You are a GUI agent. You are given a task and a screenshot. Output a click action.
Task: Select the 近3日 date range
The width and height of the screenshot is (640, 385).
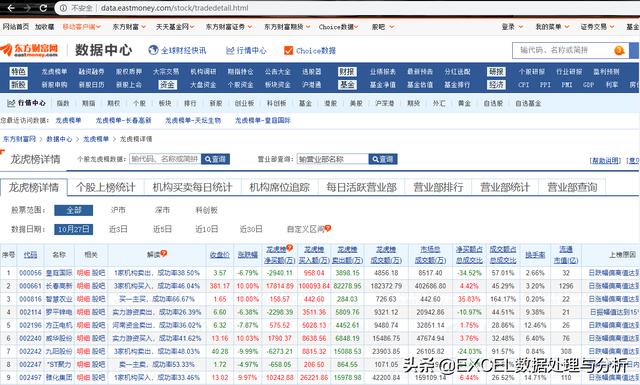(x=118, y=229)
